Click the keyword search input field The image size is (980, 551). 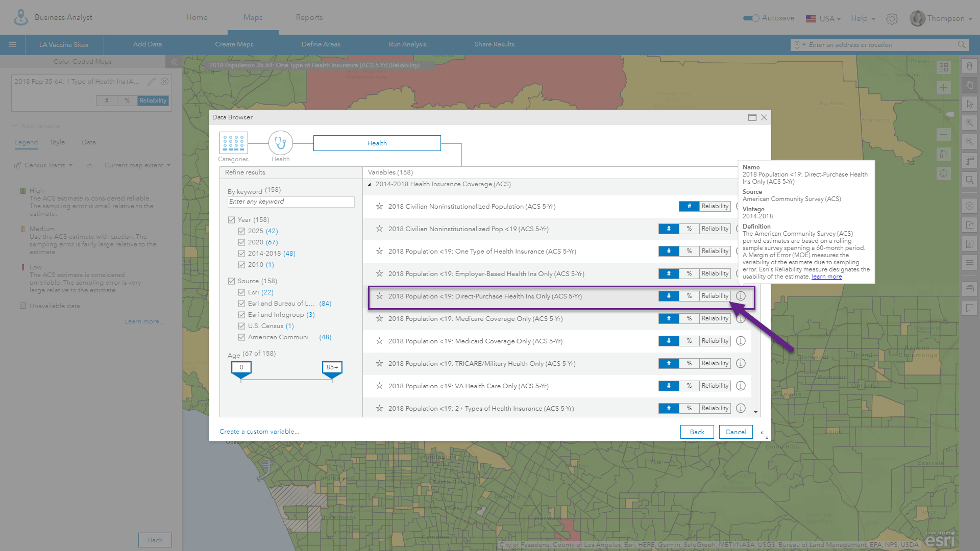pyautogui.click(x=291, y=202)
